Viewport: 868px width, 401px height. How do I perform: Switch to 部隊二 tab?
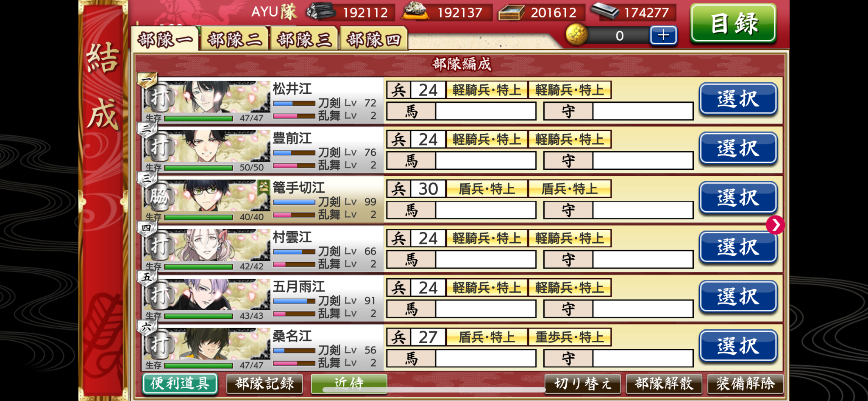point(234,39)
